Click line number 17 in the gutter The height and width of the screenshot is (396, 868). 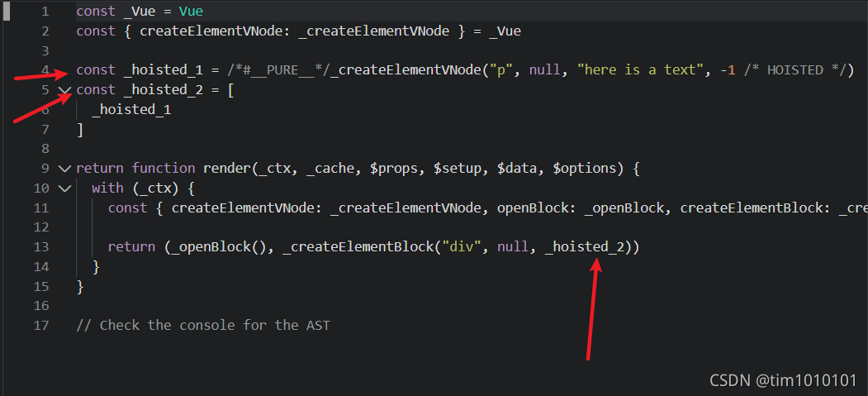pyautogui.click(x=41, y=325)
